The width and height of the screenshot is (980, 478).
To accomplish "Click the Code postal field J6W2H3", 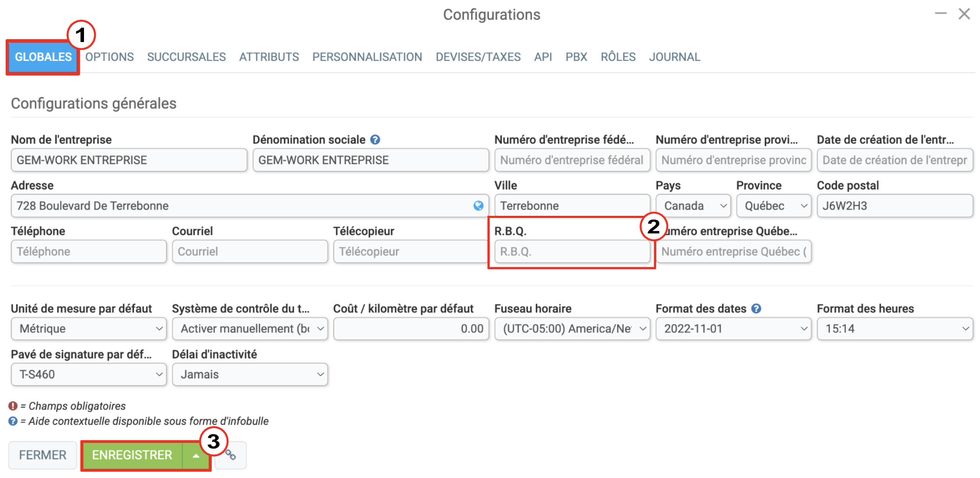I will click(895, 206).
